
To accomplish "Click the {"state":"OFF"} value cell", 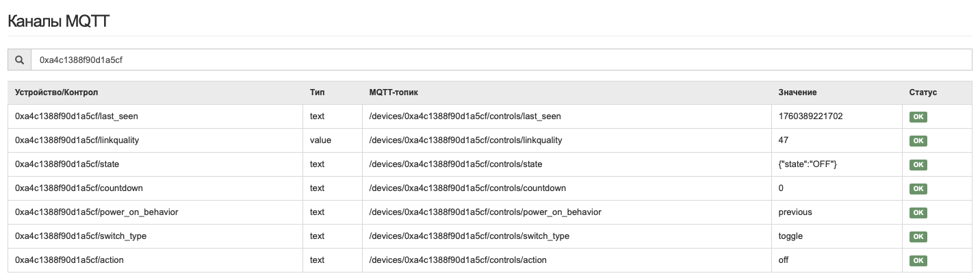I will tap(808, 164).
